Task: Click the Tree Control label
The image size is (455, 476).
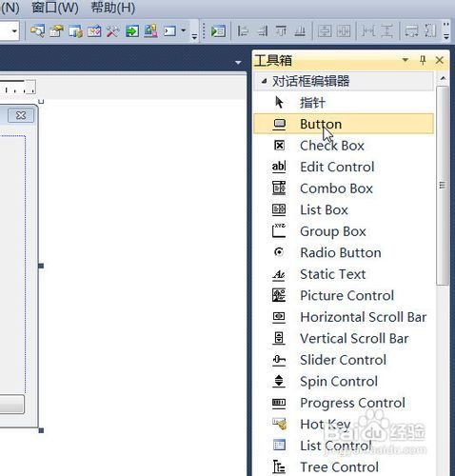Action: [339, 466]
